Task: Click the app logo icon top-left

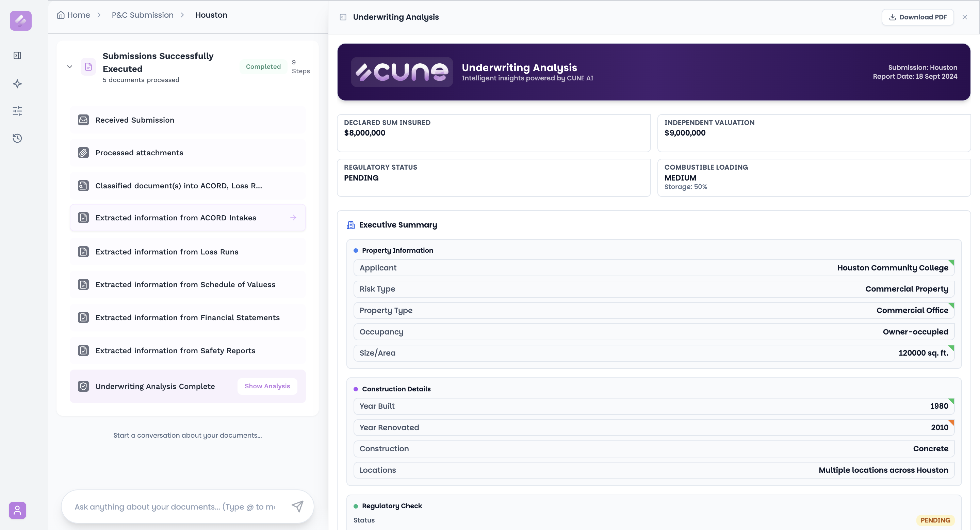Action: click(20, 21)
